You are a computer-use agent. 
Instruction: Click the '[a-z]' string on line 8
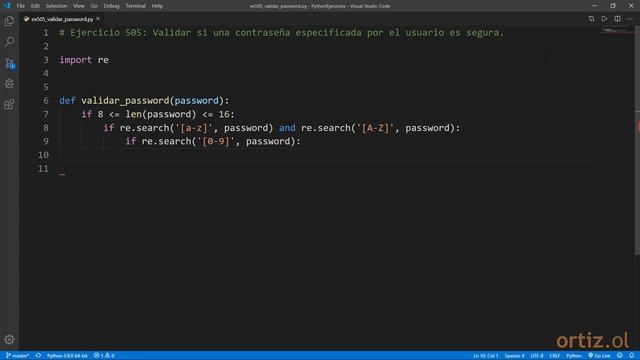click(x=194, y=128)
